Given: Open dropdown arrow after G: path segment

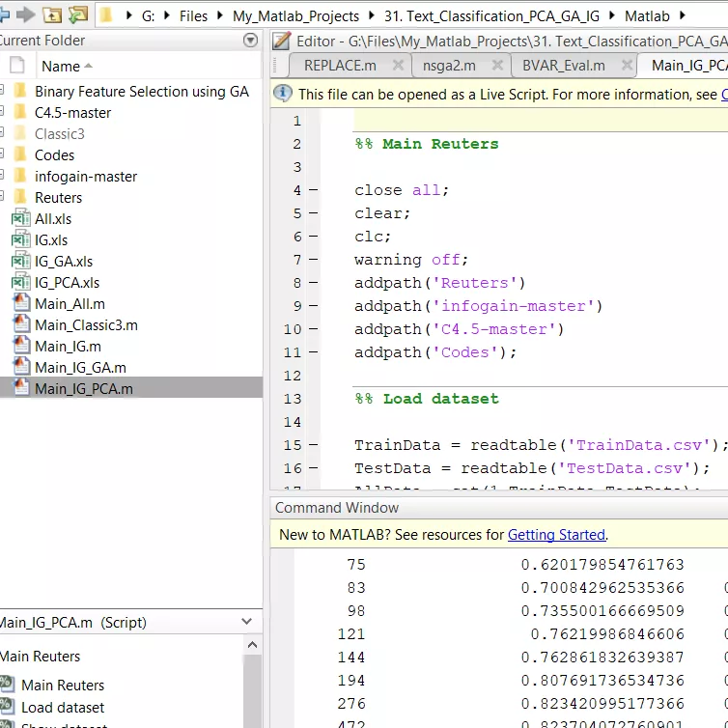Looking at the screenshot, I should coord(167,15).
